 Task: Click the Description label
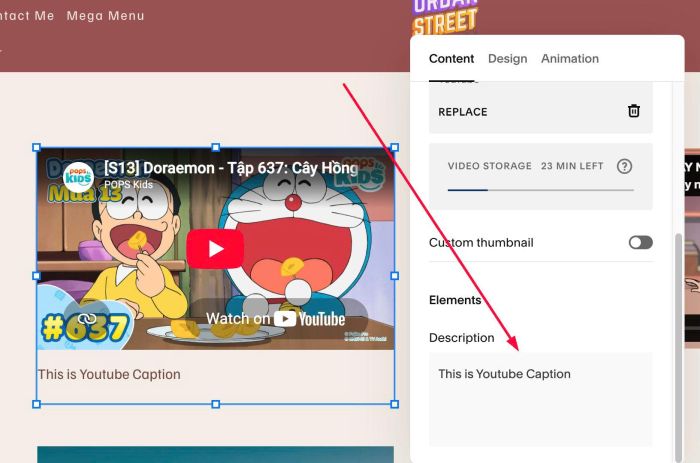point(462,338)
